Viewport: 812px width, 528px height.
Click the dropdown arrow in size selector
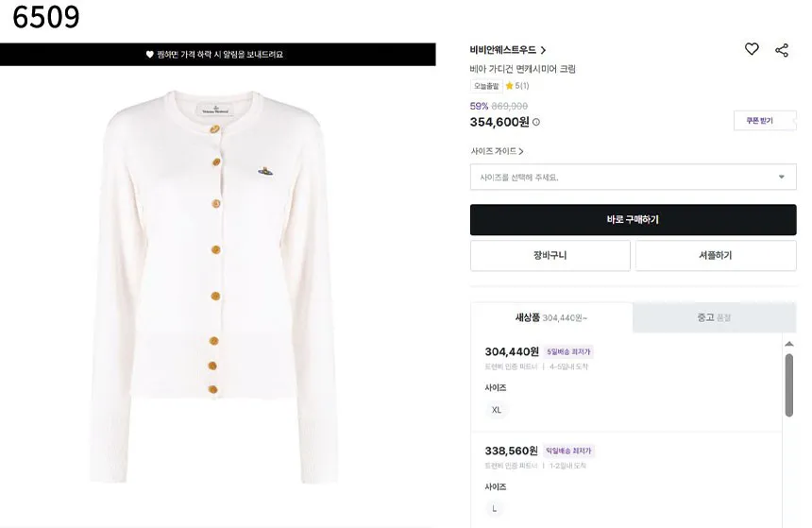point(781,178)
